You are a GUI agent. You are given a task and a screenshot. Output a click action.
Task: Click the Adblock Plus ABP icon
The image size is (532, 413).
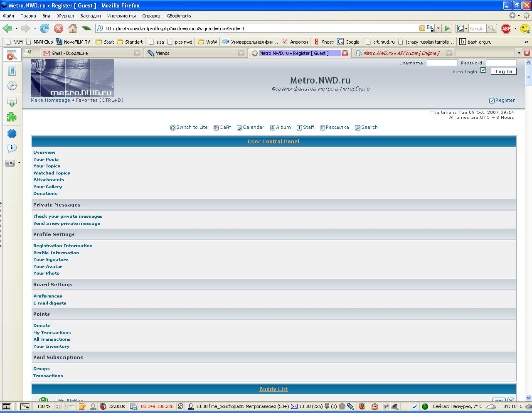click(x=506, y=28)
